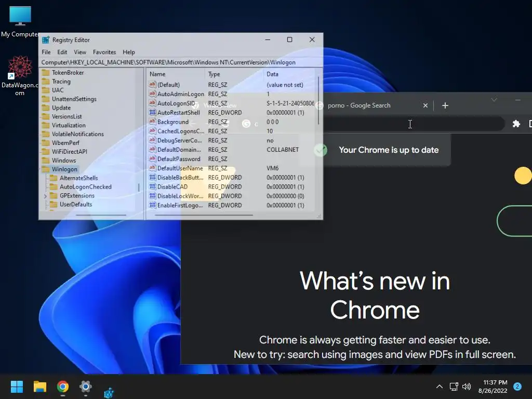The width and height of the screenshot is (532, 399).
Task: Select the UserDefaults subkey
Action: (76, 205)
